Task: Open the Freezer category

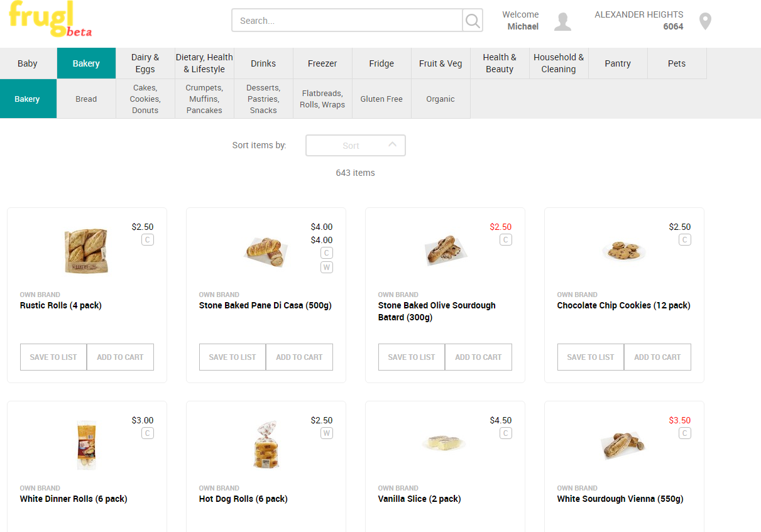Action: point(322,63)
